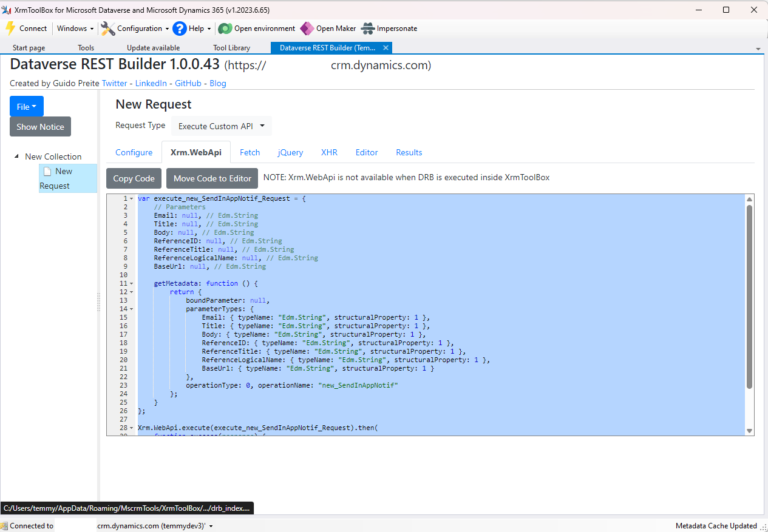Expand the Configuration dropdown arrow
Viewport: 768px width, 532px height.
click(167, 29)
